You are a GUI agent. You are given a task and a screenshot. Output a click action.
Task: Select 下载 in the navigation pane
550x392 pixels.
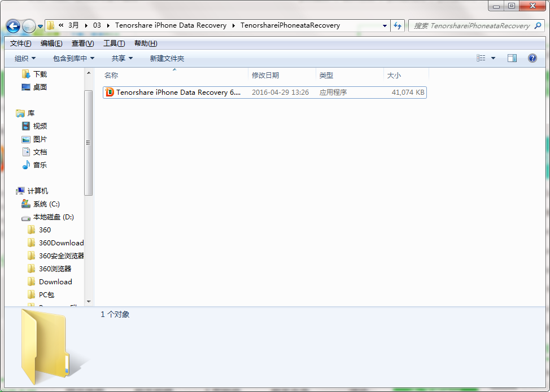pos(40,74)
